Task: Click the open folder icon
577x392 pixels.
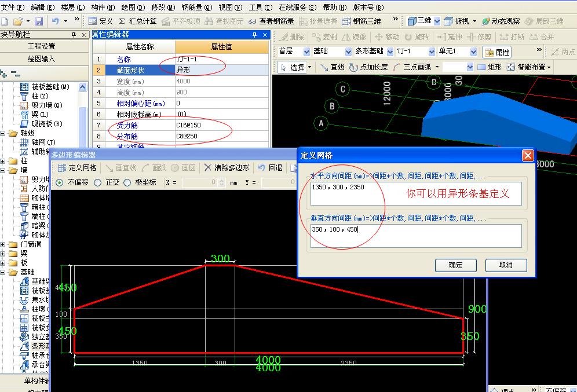Action: tap(17, 21)
